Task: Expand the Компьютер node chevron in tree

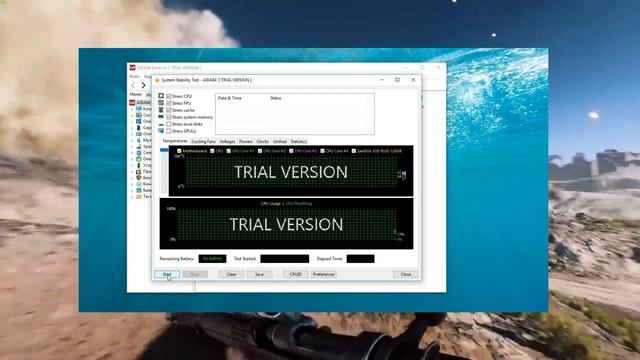Action: pos(132,109)
